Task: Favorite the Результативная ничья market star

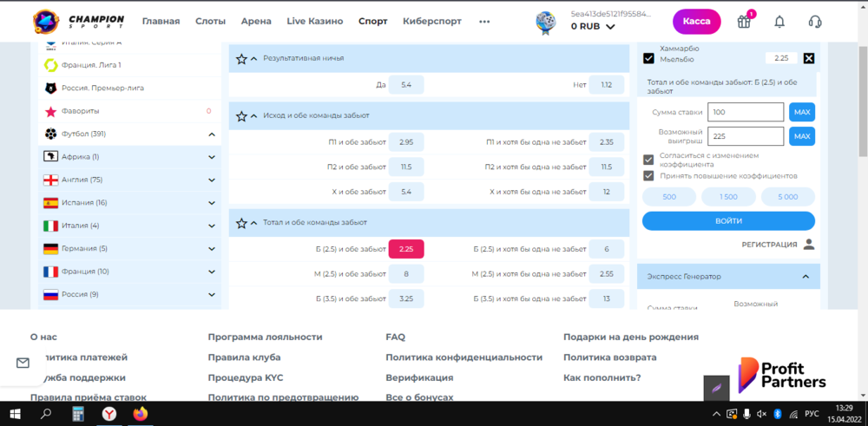Action: pos(241,59)
